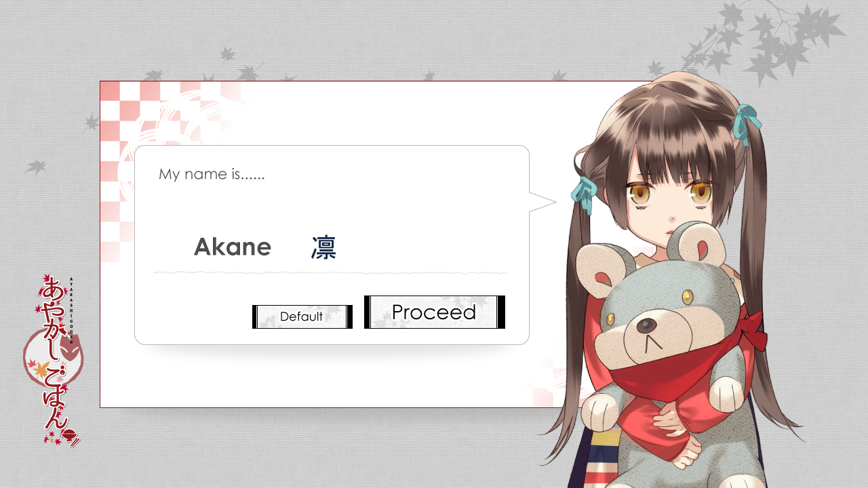
Task: Click the speech bubble's pointed tail
Action: (x=542, y=202)
